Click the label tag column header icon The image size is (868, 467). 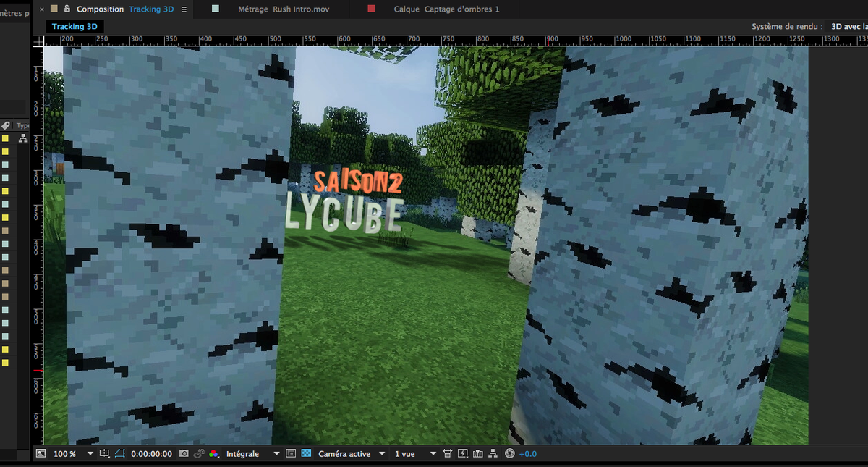tap(6, 125)
